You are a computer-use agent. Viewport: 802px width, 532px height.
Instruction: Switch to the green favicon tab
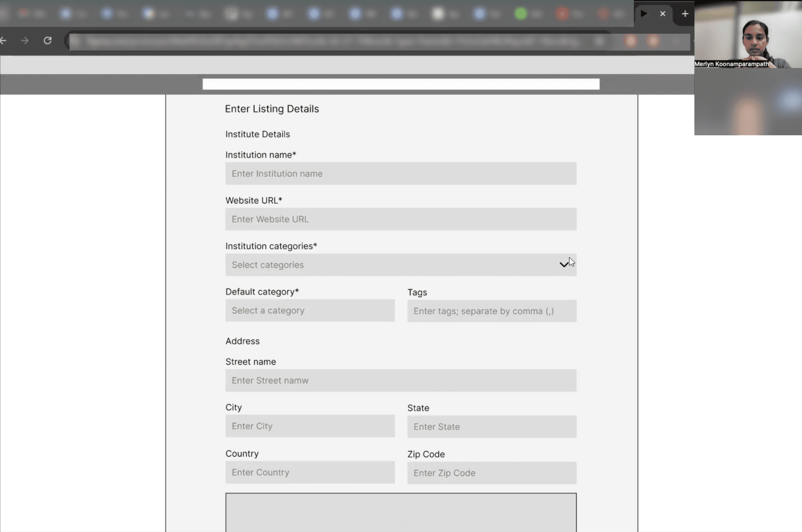(521, 14)
